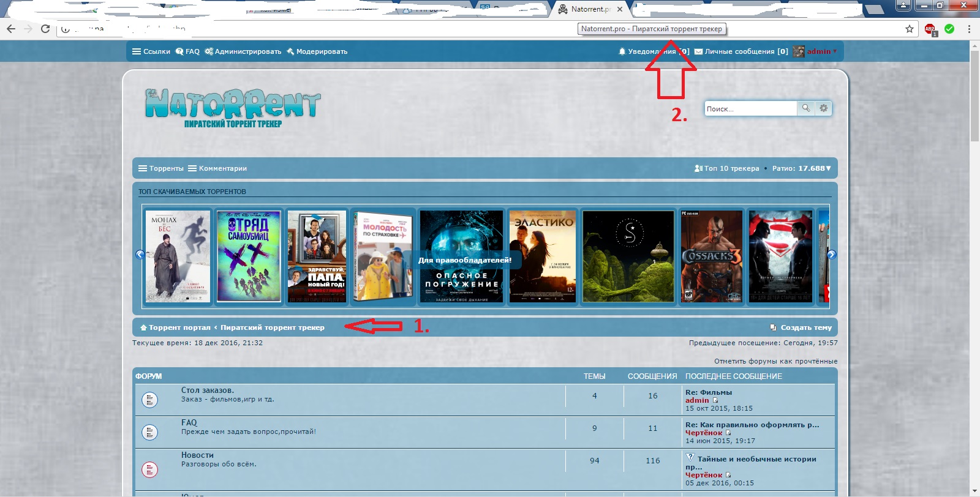View latest post icon in FAQ row
The width and height of the screenshot is (980, 497).
coord(728,433)
